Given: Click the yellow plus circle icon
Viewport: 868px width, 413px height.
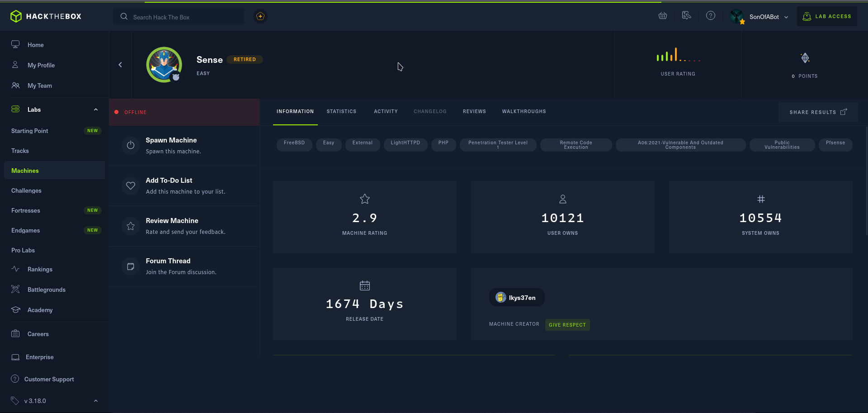Looking at the screenshot, I should [260, 16].
